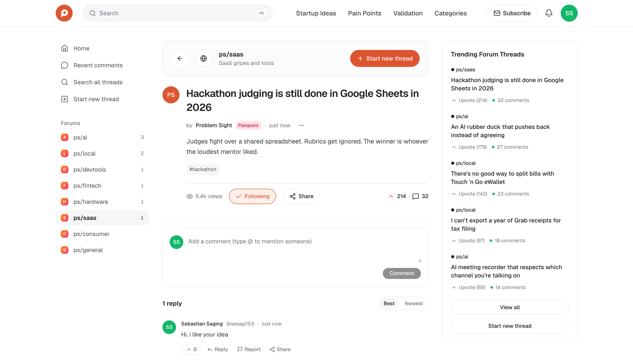Open the Categories menu in top navigation
This screenshot has width=633, height=364.
pos(450,13)
